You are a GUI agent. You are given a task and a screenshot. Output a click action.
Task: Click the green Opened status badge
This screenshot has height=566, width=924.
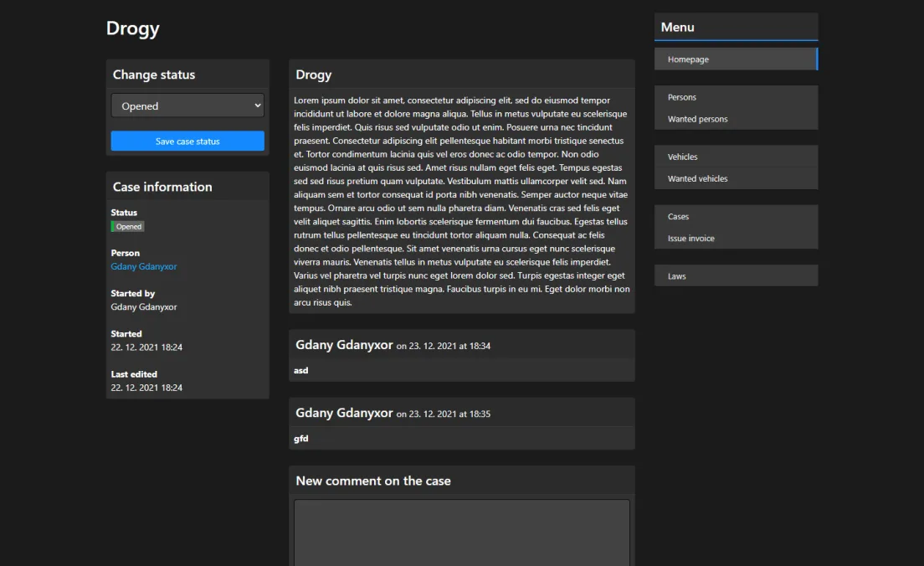[127, 226]
